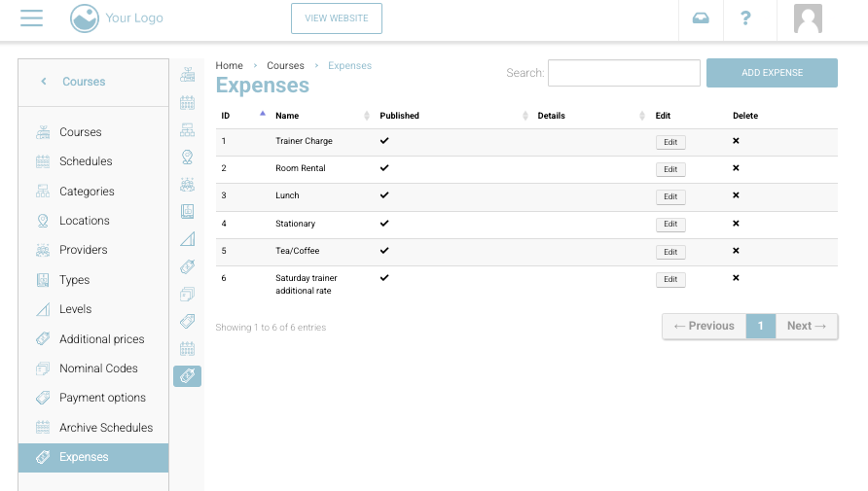Click the highlighted Expenses icon in mini sidebar
The height and width of the screenshot is (491, 868).
point(187,376)
